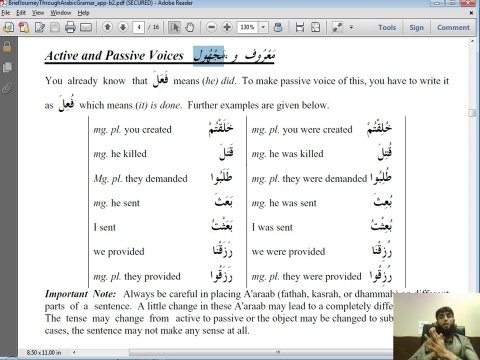The width and height of the screenshot is (480, 360).
Task: Open the toolbar customize dropdown arrow
Action: tap(351, 27)
